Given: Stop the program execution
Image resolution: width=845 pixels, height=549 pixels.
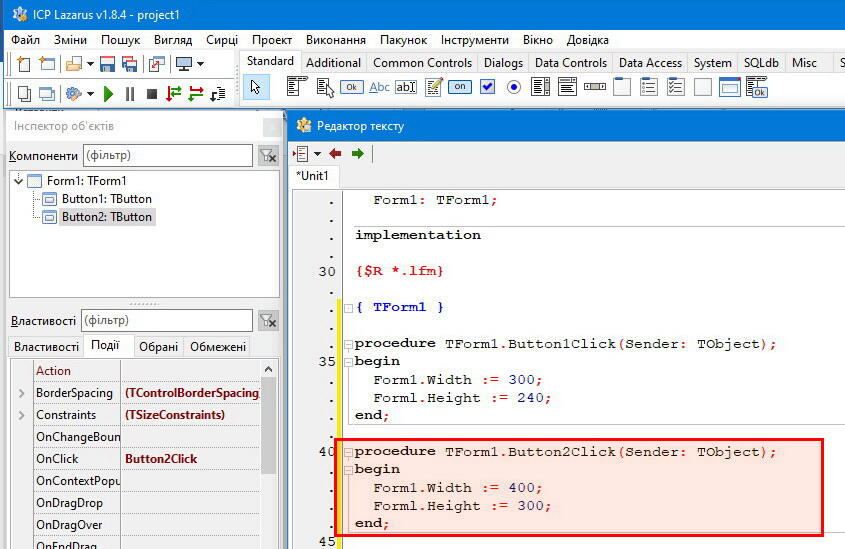Looking at the screenshot, I should click(152, 94).
